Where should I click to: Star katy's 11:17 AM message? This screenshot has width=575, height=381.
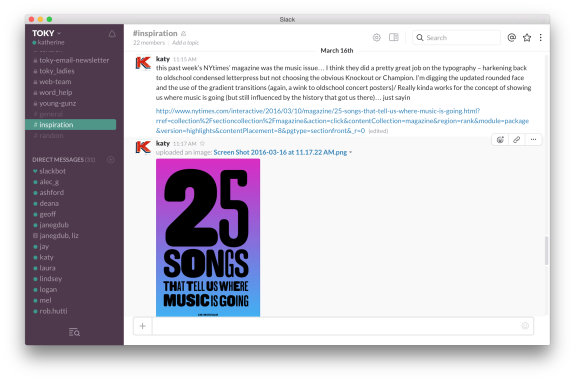(x=202, y=143)
